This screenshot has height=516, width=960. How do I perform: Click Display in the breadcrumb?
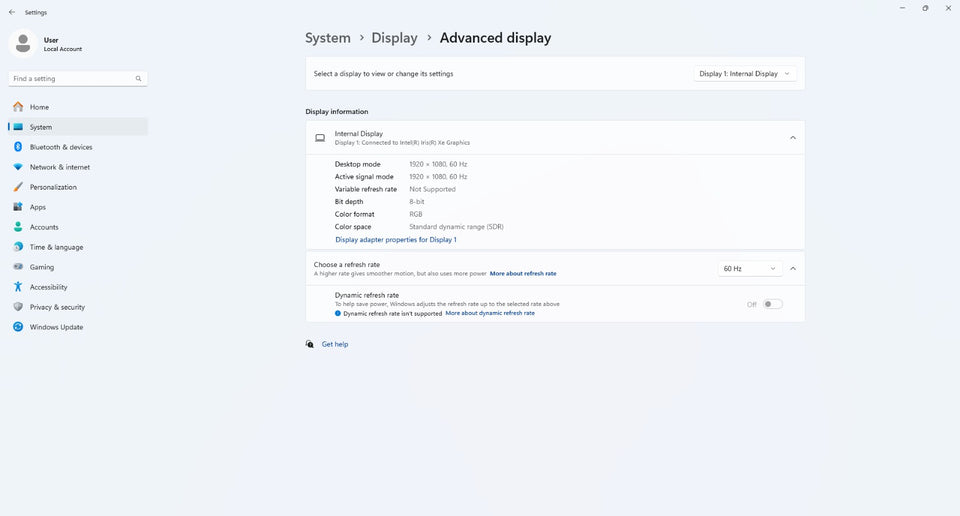(394, 38)
